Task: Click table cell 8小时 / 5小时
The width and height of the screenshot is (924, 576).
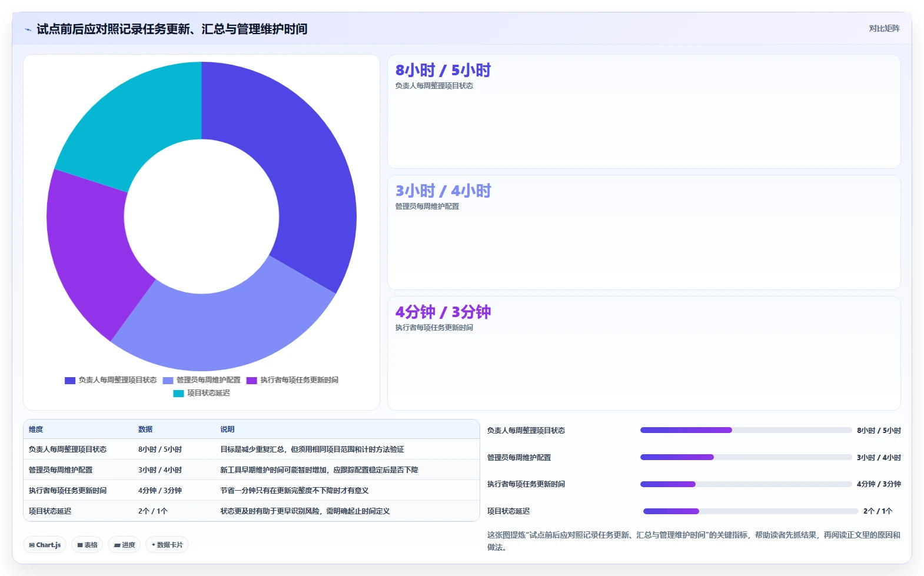Action: pos(160,450)
